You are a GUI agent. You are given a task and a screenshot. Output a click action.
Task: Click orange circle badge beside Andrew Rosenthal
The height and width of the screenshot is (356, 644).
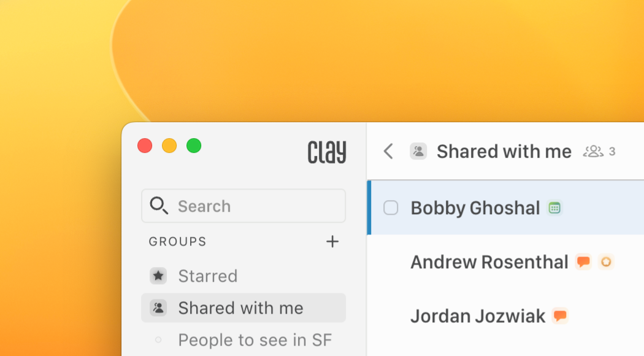[x=606, y=262]
